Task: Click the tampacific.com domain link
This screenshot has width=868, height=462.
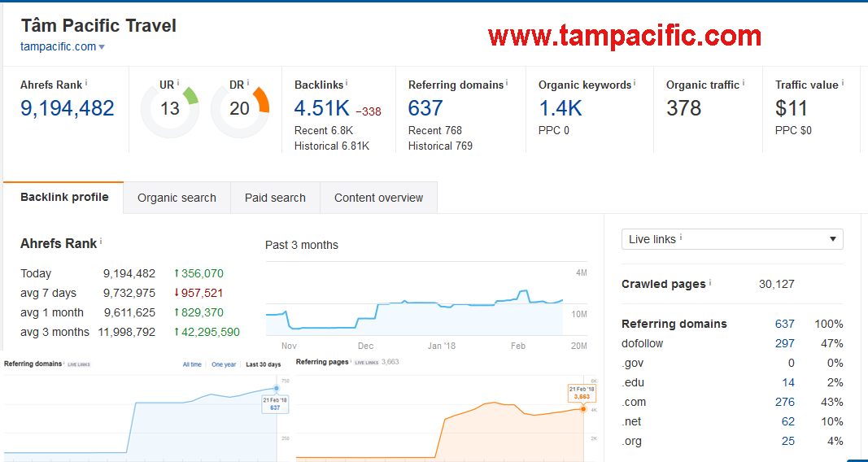Action: tap(58, 46)
